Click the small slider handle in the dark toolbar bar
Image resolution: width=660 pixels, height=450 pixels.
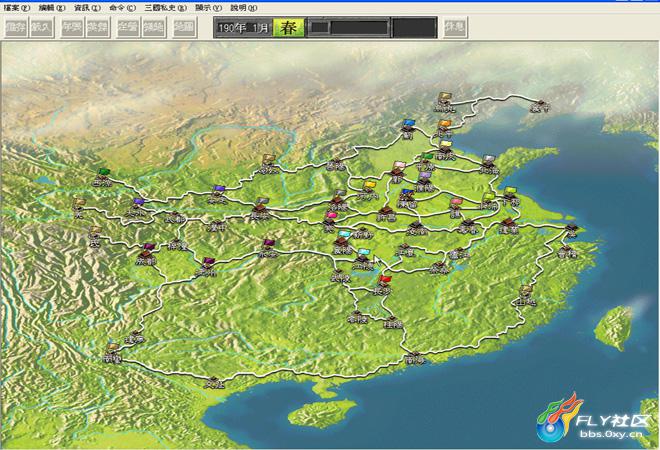(x=320, y=28)
